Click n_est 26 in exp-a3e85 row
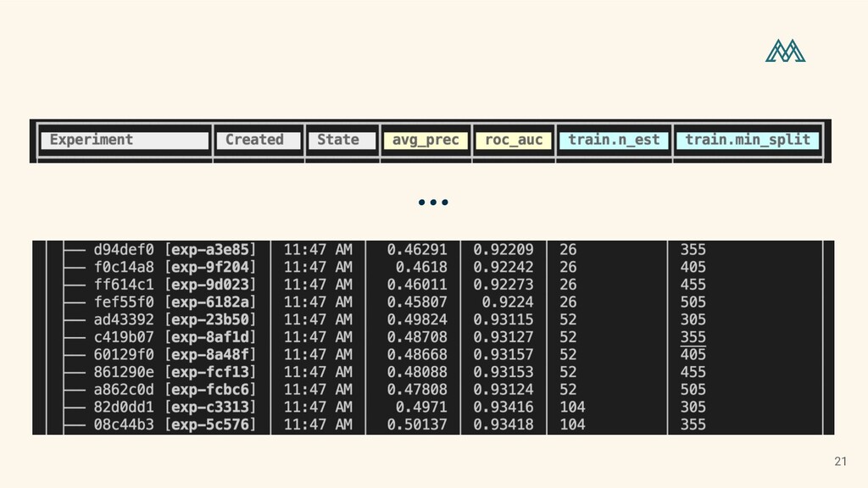 [x=568, y=250]
